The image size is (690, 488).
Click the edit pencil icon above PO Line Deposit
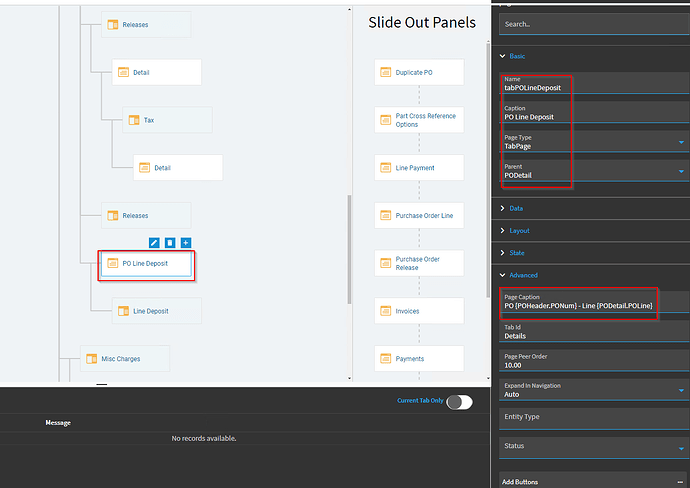click(x=154, y=242)
